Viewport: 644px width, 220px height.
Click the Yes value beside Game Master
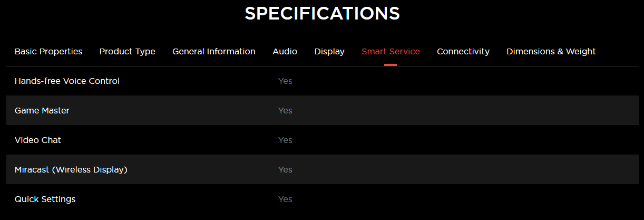(x=285, y=111)
